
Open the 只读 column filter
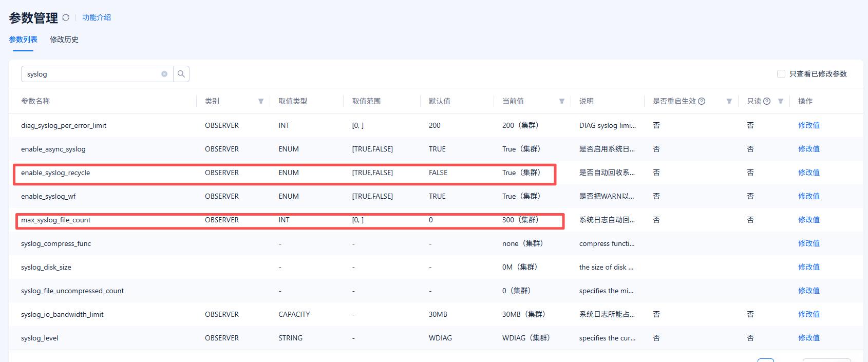pos(781,101)
